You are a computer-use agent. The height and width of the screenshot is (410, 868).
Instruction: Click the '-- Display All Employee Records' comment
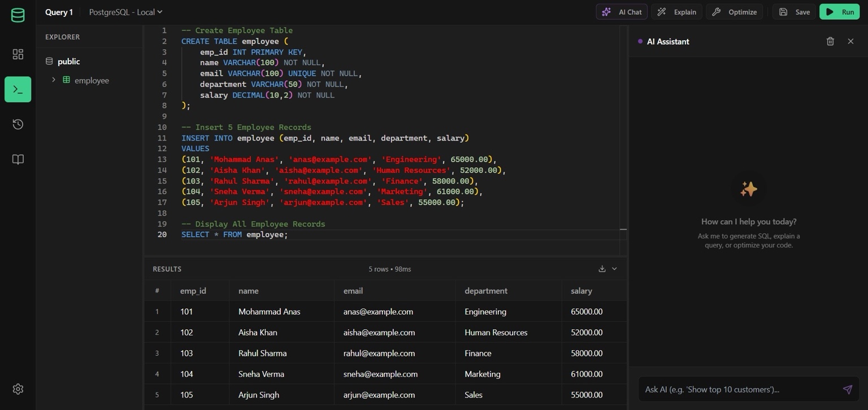(x=253, y=224)
